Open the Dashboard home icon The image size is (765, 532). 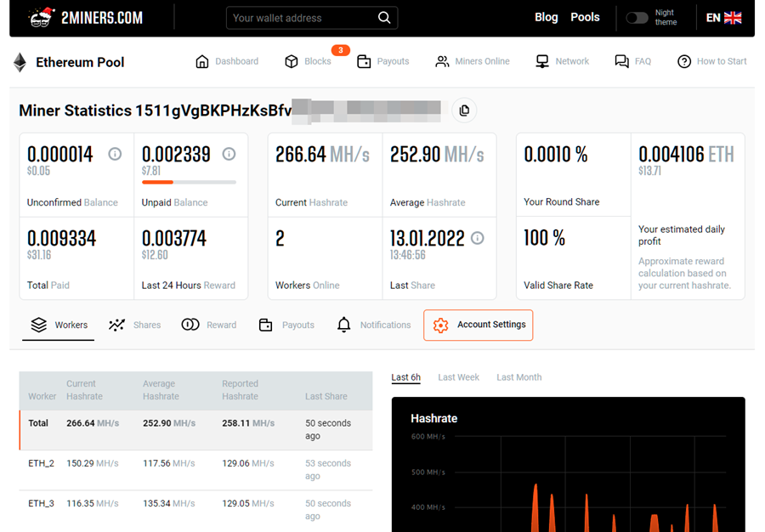202,61
